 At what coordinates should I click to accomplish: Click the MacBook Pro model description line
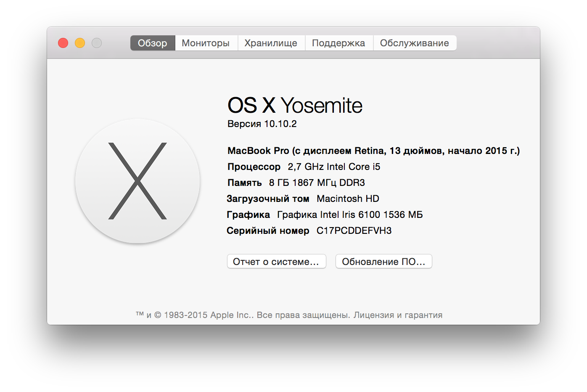[x=373, y=151]
